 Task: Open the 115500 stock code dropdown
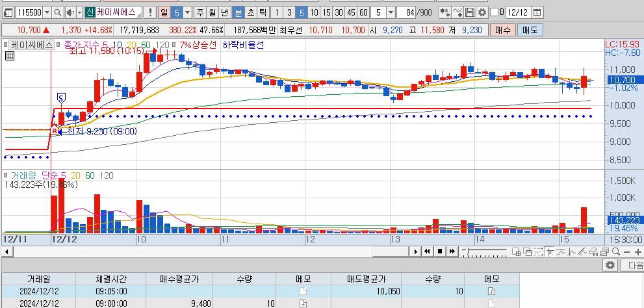pyautogui.click(x=47, y=12)
